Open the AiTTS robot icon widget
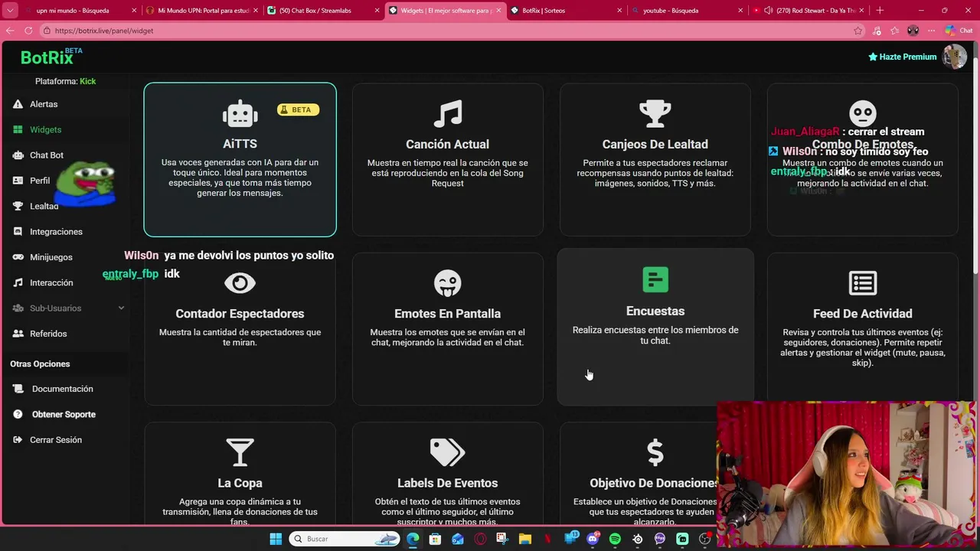This screenshot has width=980, height=551. pyautogui.click(x=240, y=114)
